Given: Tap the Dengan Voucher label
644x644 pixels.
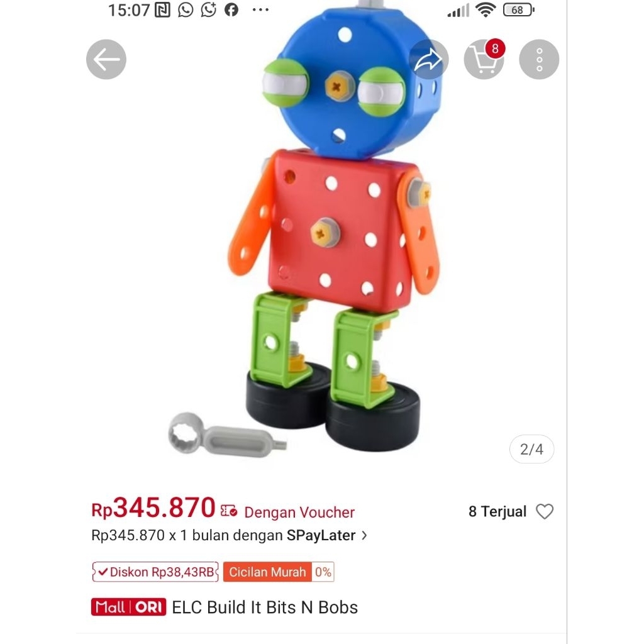Looking at the screenshot, I should pos(299,512).
